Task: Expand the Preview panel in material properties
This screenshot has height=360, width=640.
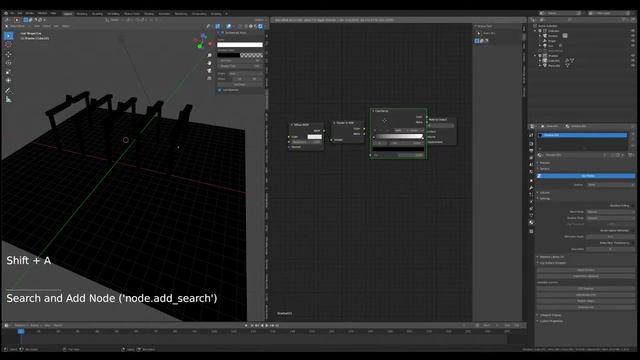Action: (x=545, y=163)
